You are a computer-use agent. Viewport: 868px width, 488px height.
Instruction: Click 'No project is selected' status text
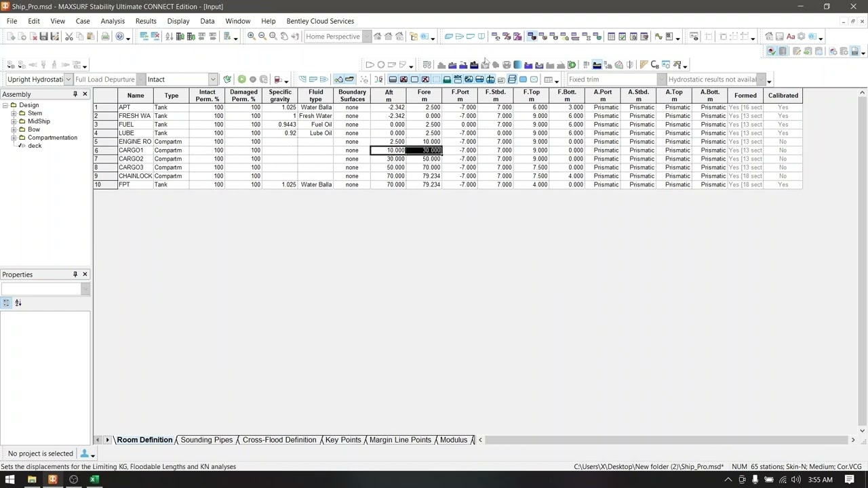pos(41,453)
